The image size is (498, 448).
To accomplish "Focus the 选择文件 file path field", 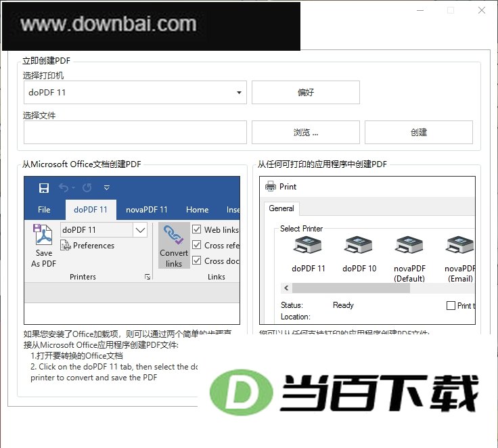I will [135, 132].
